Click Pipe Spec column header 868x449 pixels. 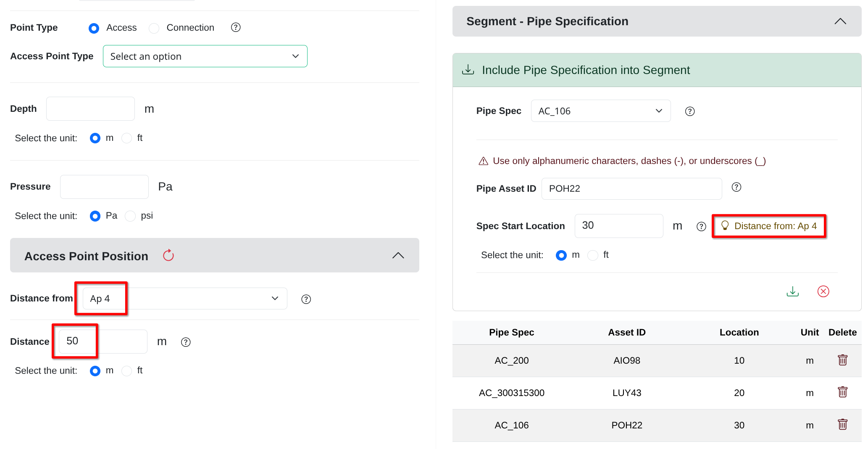point(511,333)
